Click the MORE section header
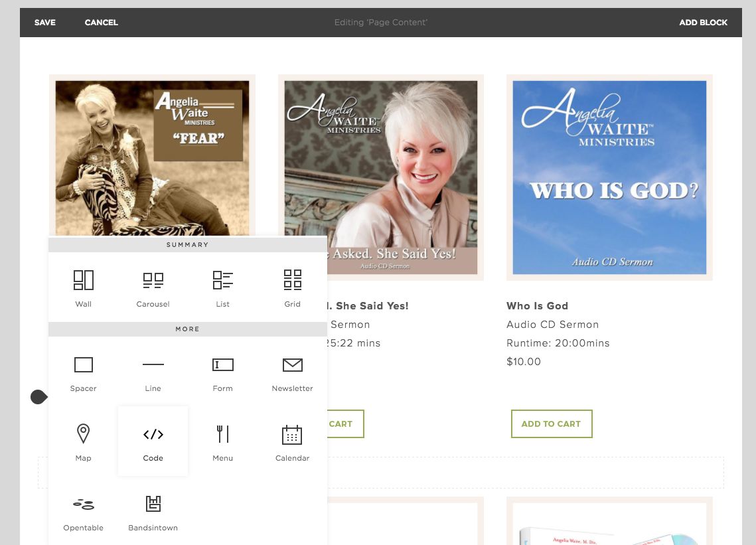 (188, 329)
